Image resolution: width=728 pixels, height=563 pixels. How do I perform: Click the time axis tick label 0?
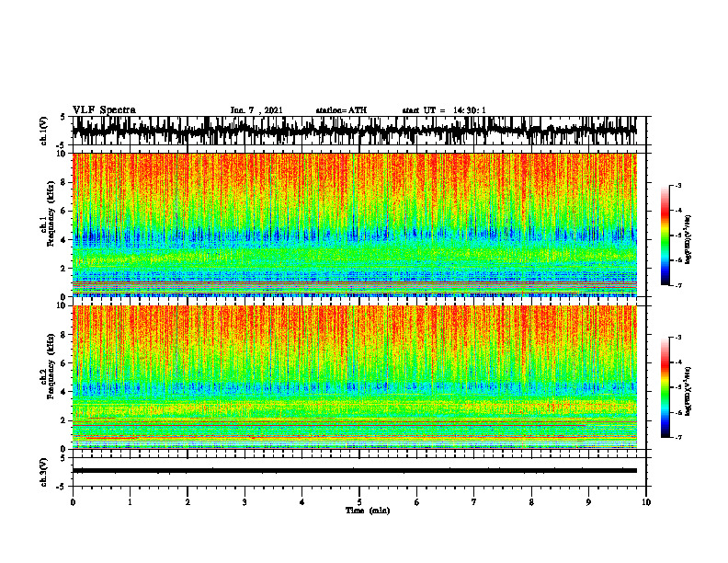(73, 502)
